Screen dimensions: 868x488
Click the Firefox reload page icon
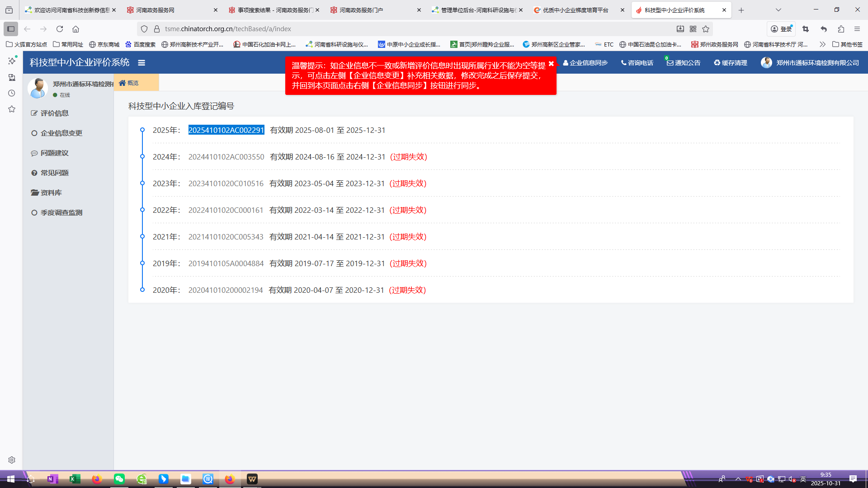60,29
